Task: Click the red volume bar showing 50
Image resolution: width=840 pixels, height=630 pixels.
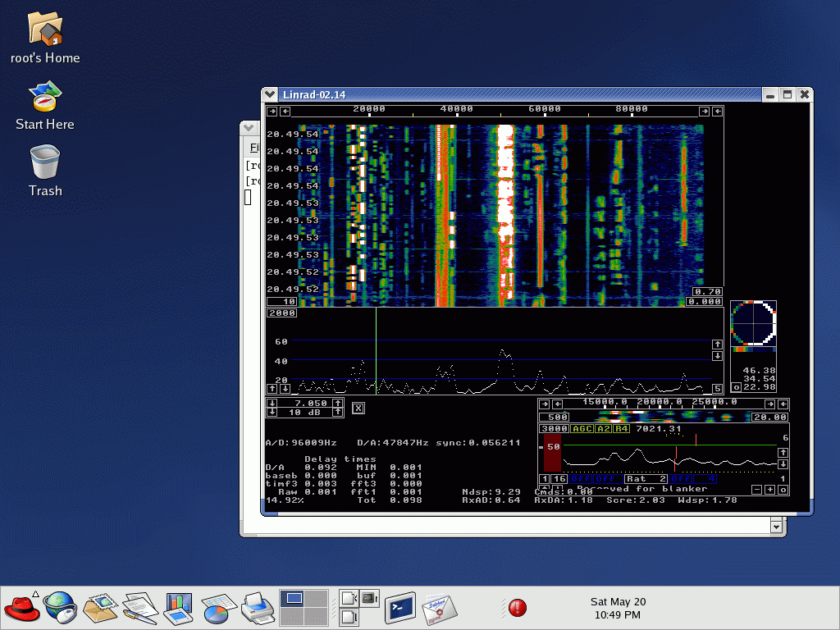Action: coord(552,452)
